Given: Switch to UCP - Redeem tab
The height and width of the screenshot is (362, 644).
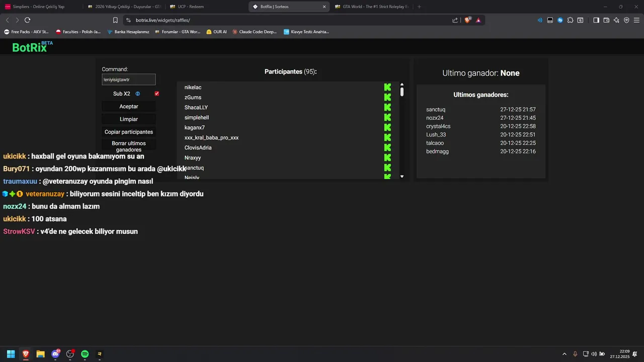Looking at the screenshot, I should [x=206, y=7].
